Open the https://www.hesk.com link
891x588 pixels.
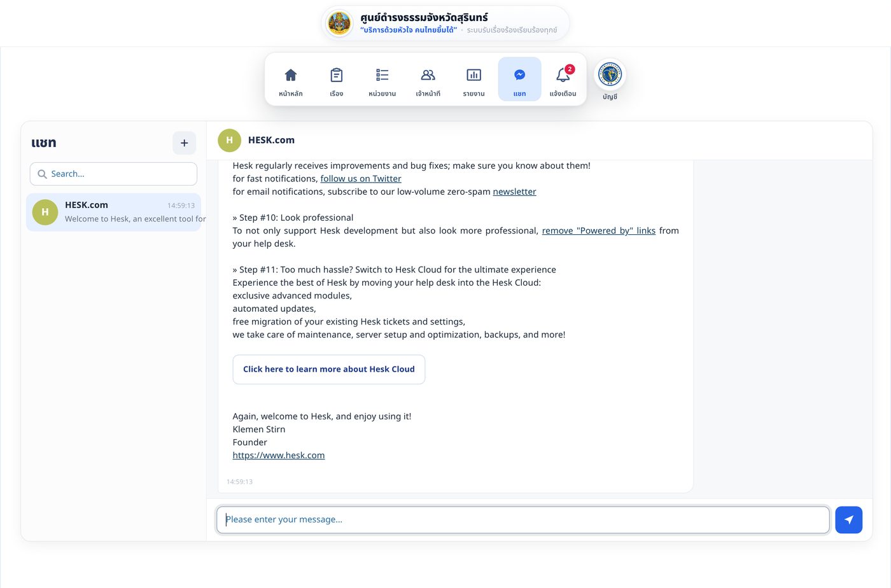coord(279,456)
